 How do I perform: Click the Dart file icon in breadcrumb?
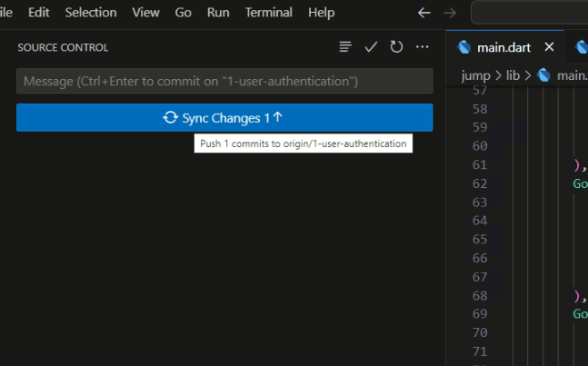point(543,75)
